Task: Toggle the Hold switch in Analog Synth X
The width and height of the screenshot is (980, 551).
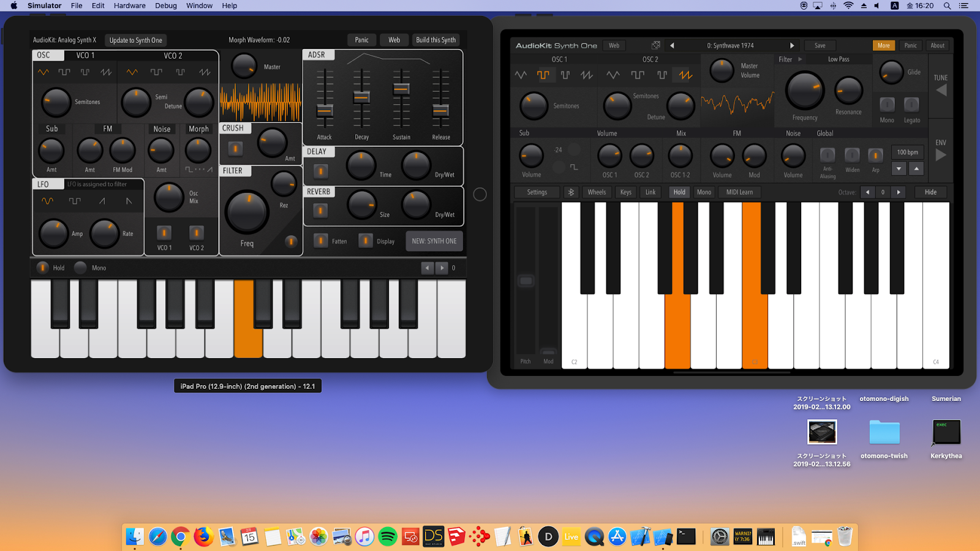Action: 42,268
